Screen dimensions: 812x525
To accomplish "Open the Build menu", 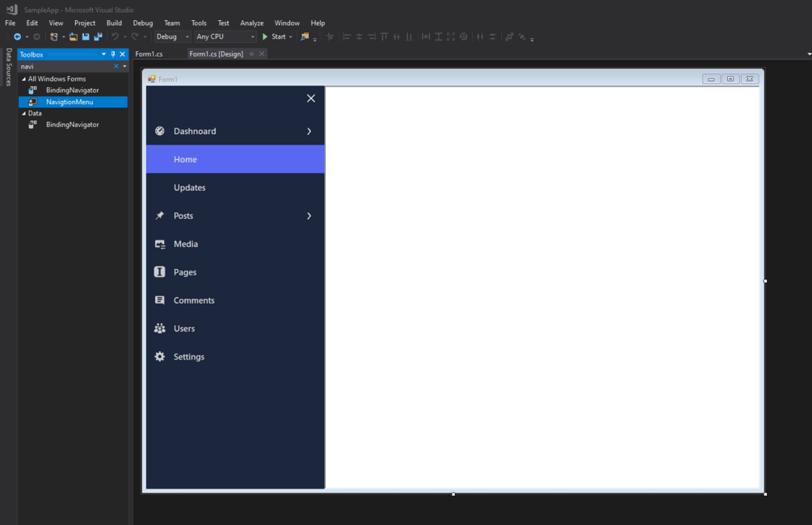I will pyautogui.click(x=114, y=23).
